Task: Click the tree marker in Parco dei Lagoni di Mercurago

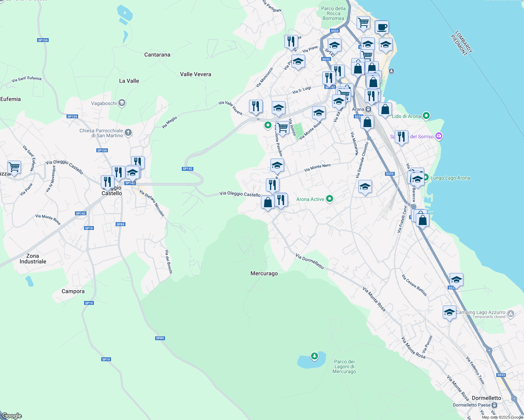Action: click(314, 355)
